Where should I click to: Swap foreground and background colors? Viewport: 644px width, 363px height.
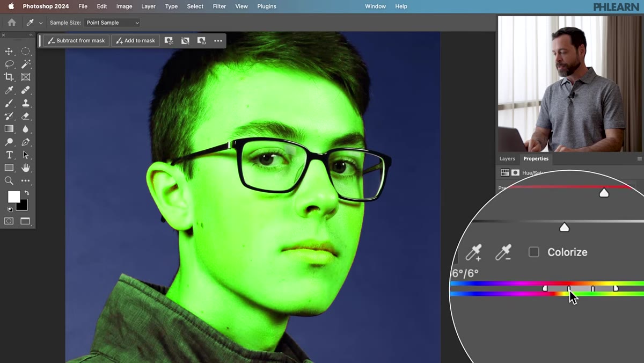[x=26, y=193]
